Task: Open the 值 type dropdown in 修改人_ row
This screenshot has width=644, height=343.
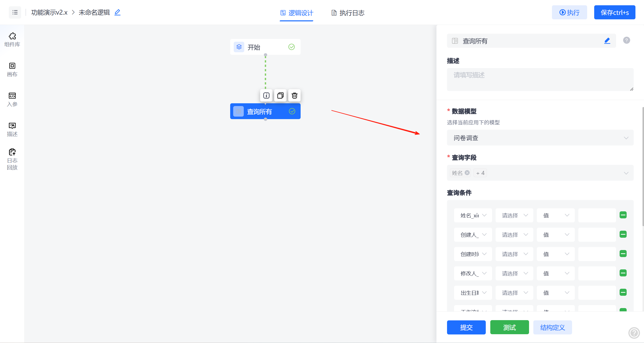Action: pos(556,273)
